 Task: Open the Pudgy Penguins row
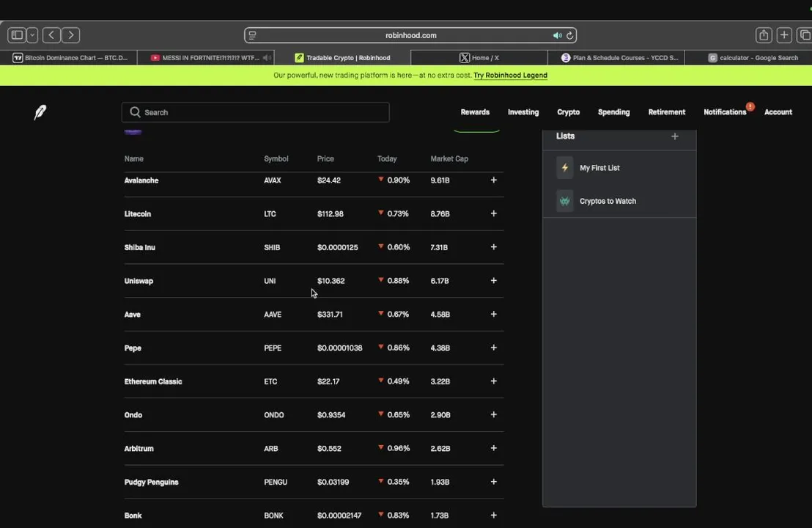click(314, 482)
